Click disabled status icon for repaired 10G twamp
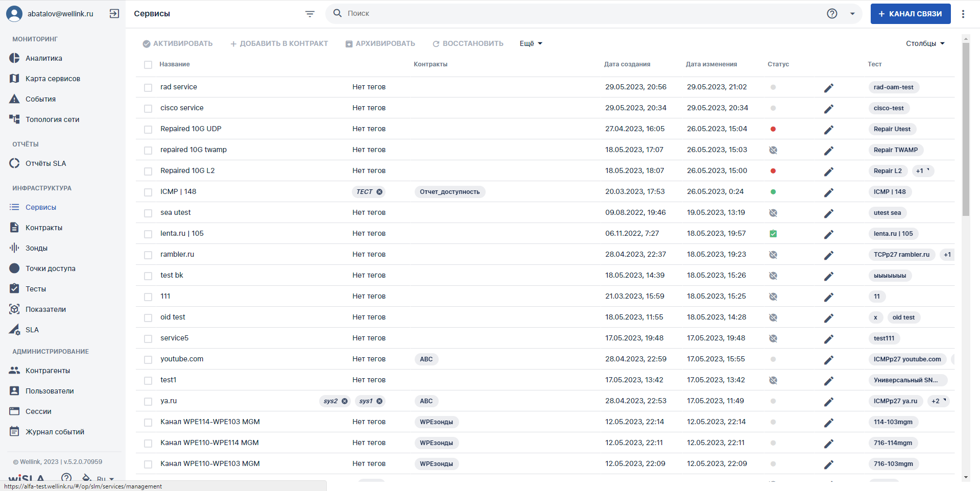Image resolution: width=980 pixels, height=491 pixels. pyautogui.click(x=773, y=150)
